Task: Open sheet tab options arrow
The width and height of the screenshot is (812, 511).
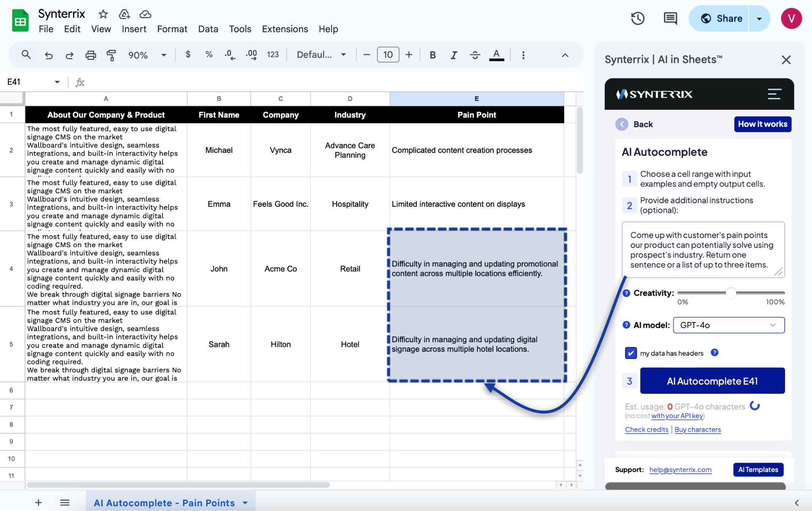Action: click(245, 503)
